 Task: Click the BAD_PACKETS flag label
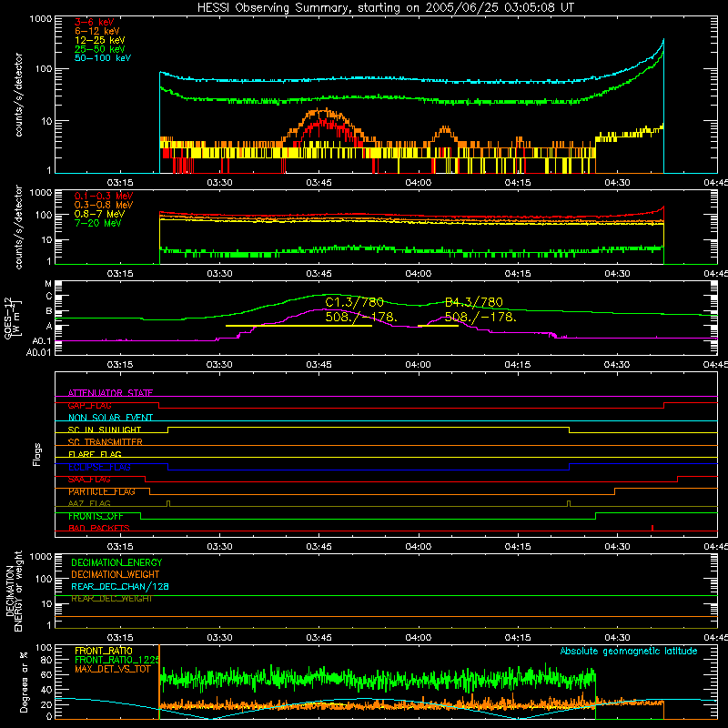tap(99, 528)
